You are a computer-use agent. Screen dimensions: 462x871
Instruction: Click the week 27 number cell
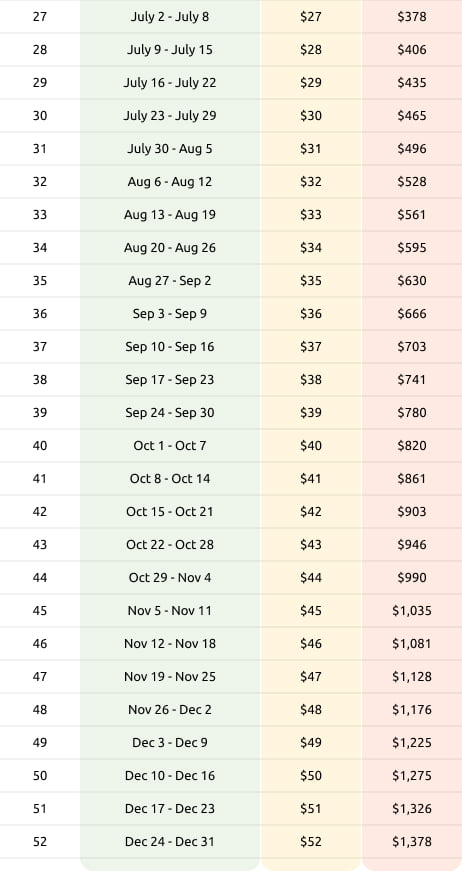[40, 17]
